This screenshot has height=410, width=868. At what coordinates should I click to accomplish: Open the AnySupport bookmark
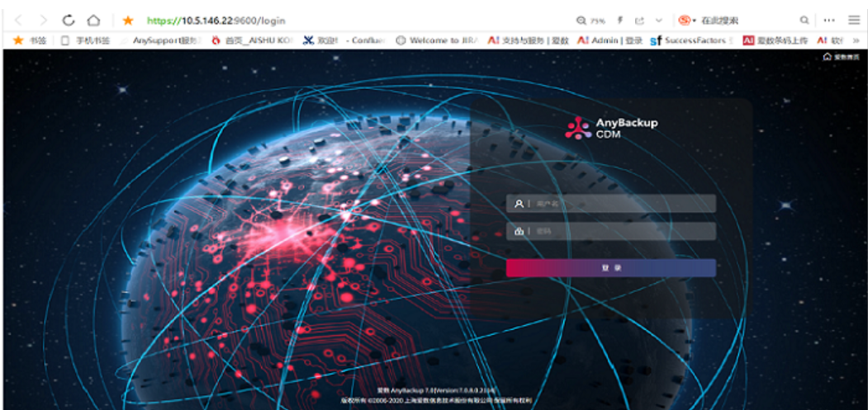[x=162, y=40]
